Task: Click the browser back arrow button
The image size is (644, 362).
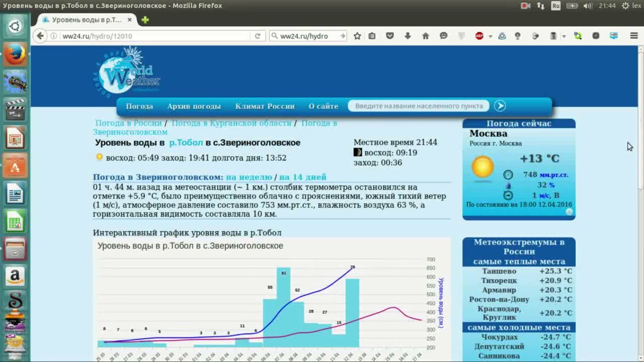Action: pos(40,36)
